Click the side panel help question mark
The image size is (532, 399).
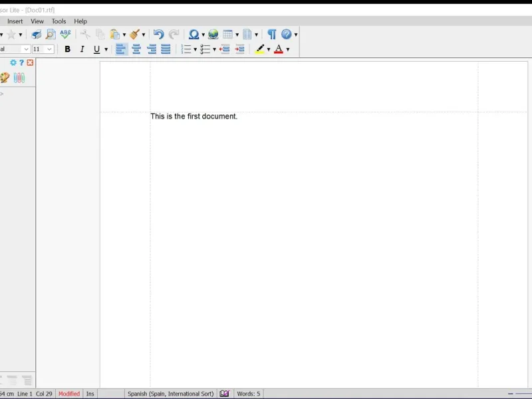(21, 63)
